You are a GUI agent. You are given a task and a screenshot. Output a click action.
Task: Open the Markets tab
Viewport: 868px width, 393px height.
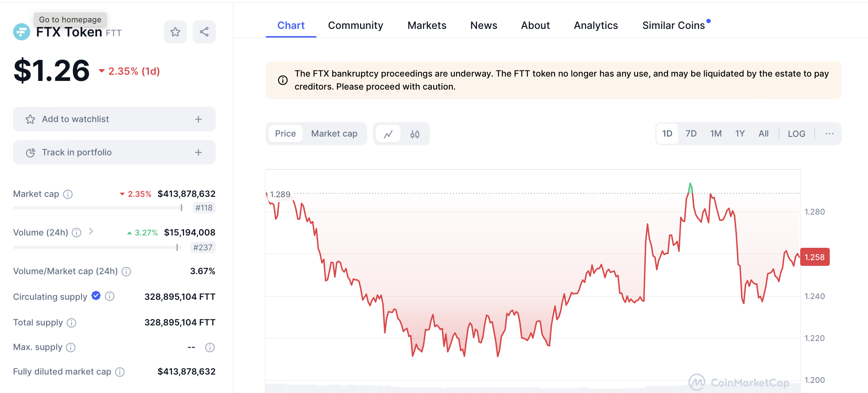[x=427, y=25]
